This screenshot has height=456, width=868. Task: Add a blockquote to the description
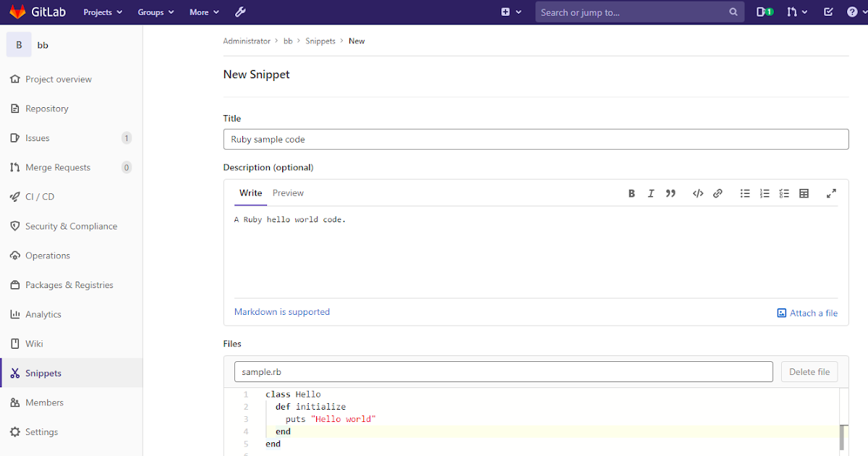671,193
